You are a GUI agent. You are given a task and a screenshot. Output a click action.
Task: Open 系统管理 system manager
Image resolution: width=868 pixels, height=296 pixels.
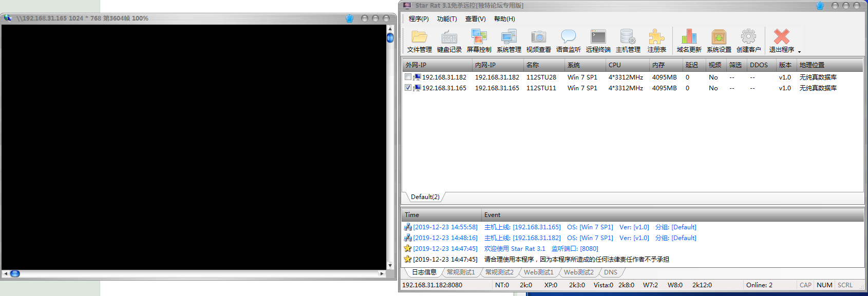click(x=508, y=41)
